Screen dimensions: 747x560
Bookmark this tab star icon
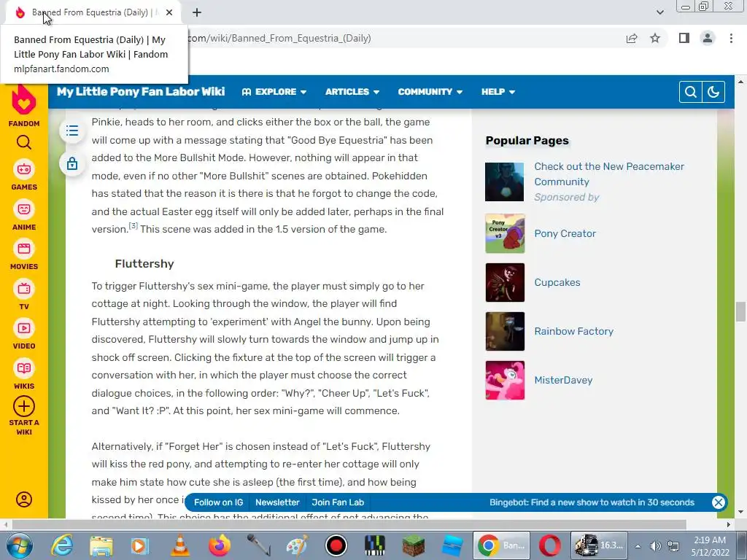(655, 38)
